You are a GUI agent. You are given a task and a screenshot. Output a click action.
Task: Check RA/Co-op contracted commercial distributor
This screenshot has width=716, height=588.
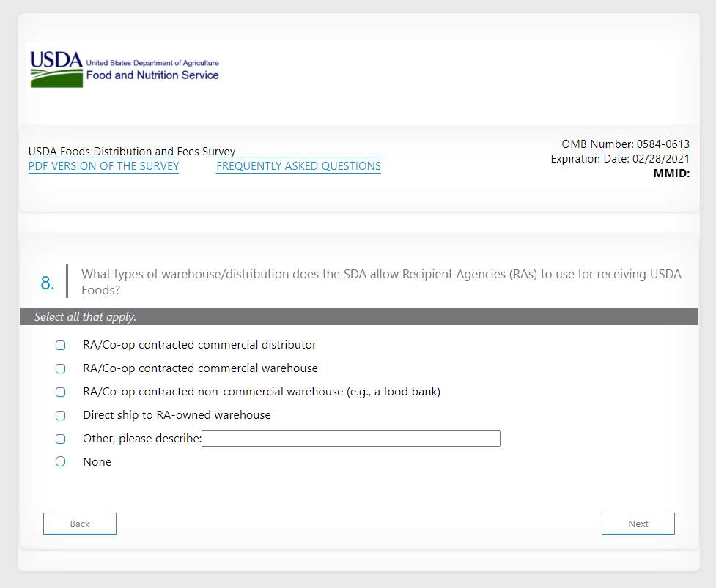60,346
